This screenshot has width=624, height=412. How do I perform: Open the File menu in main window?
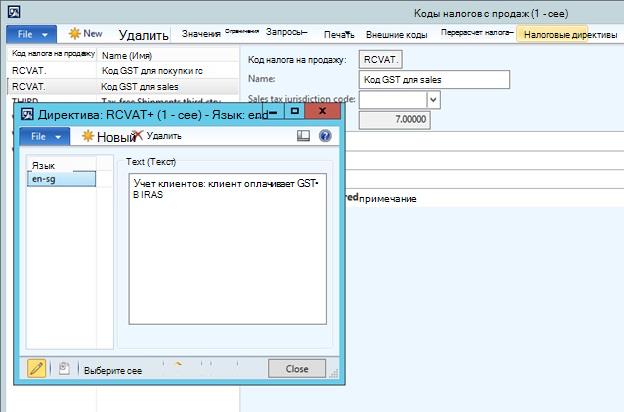click(31, 34)
